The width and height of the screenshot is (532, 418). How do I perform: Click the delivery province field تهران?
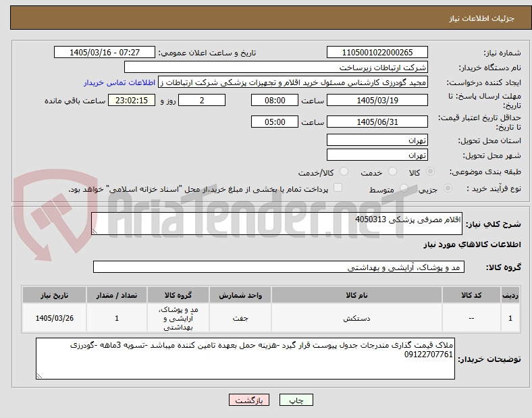(x=377, y=140)
